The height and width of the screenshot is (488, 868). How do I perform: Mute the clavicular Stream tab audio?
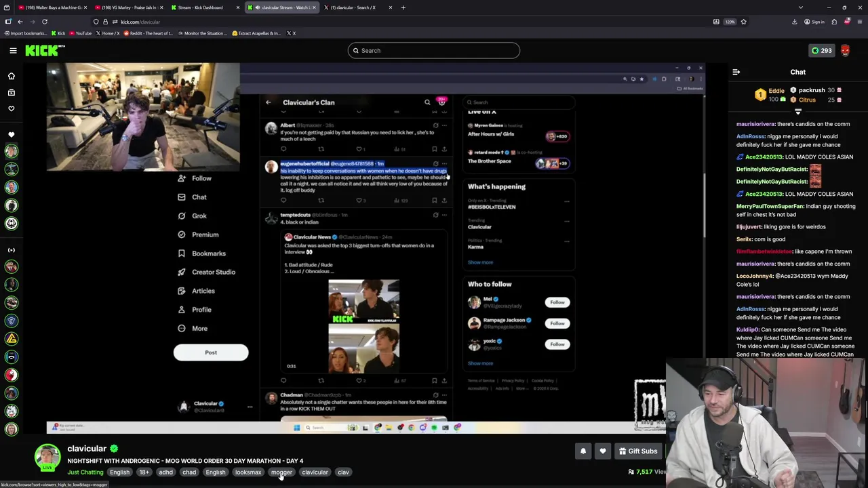(257, 7)
